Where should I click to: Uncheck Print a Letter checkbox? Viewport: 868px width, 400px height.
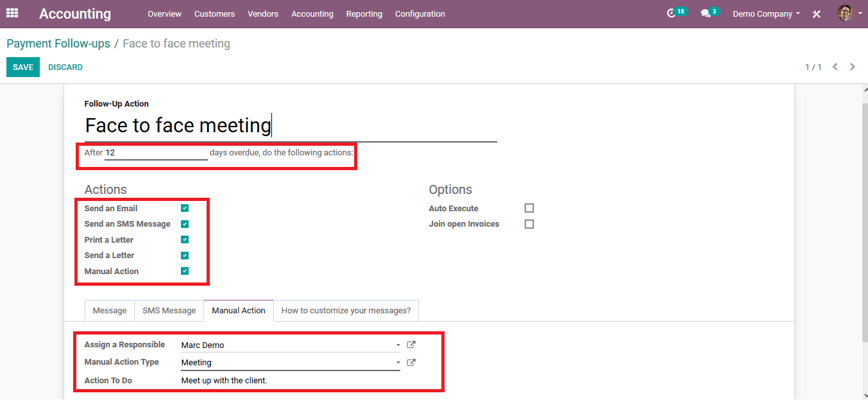[x=185, y=239]
